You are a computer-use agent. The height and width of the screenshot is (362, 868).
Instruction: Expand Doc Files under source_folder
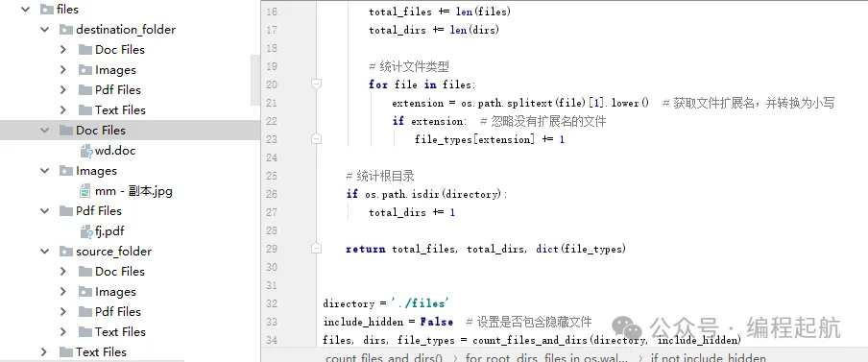tap(63, 272)
